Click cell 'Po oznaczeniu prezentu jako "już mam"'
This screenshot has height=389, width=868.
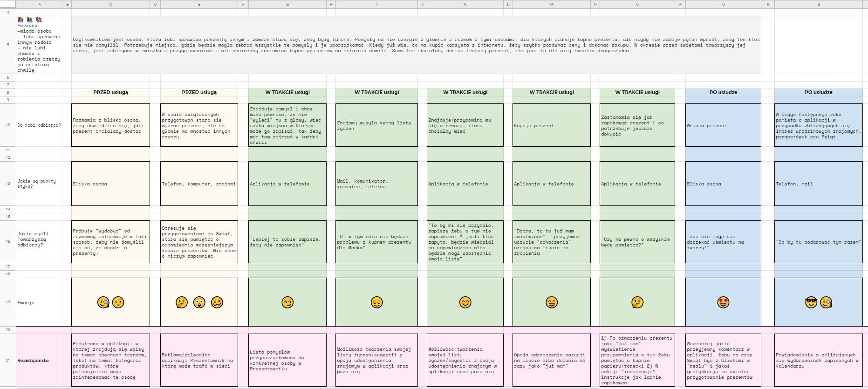637,360
